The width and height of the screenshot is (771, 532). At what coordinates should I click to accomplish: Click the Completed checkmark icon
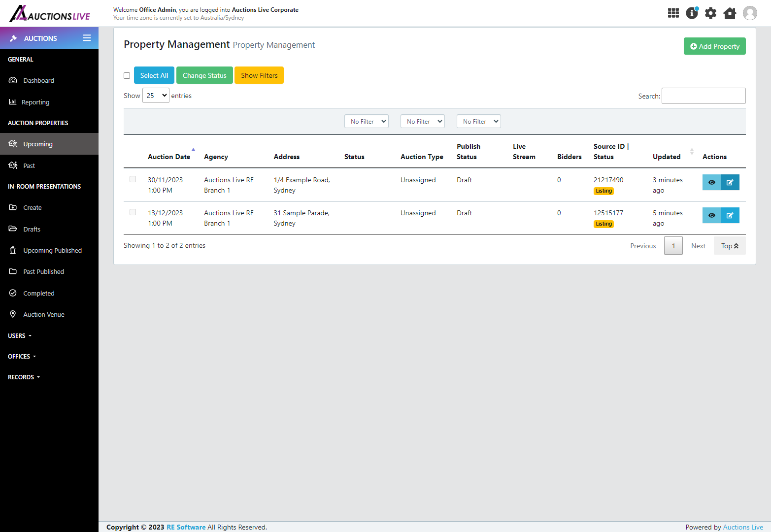tap(13, 293)
